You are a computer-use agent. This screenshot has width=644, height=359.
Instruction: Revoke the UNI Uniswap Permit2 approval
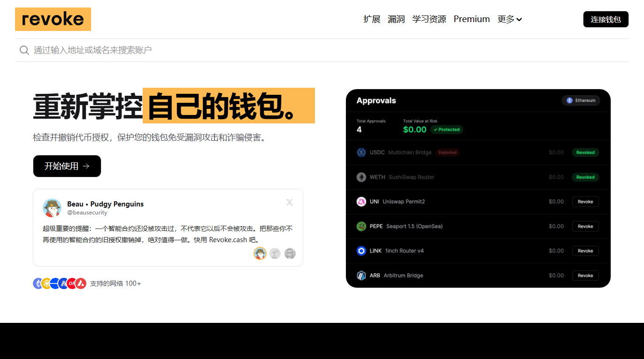(x=585, y=202)
